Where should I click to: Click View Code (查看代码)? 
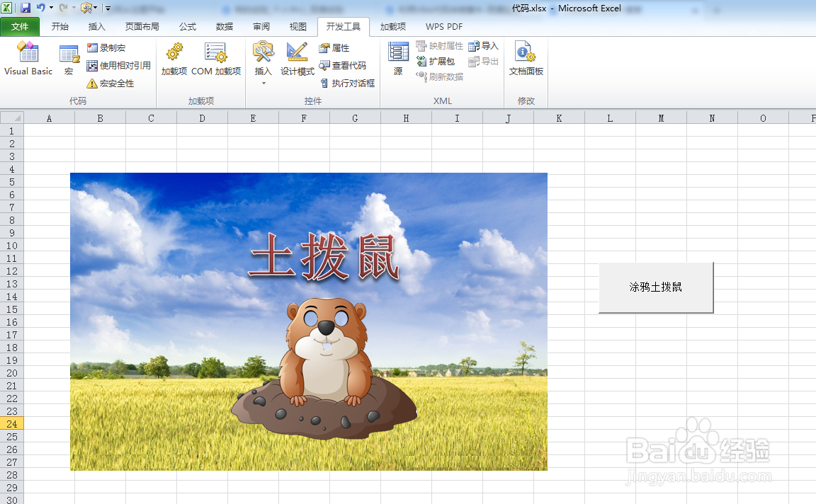(342, 66)
